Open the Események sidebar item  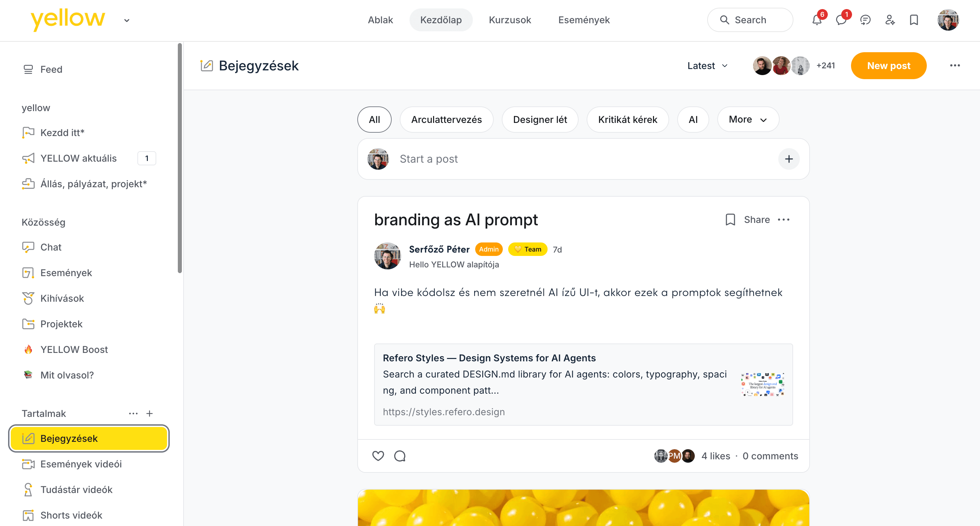point(89,273)
